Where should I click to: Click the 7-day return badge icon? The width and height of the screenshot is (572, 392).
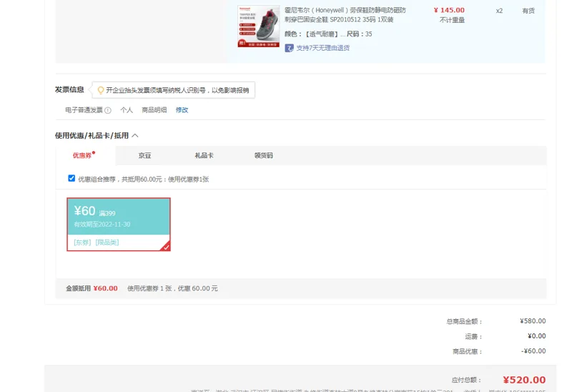(289, 48)
